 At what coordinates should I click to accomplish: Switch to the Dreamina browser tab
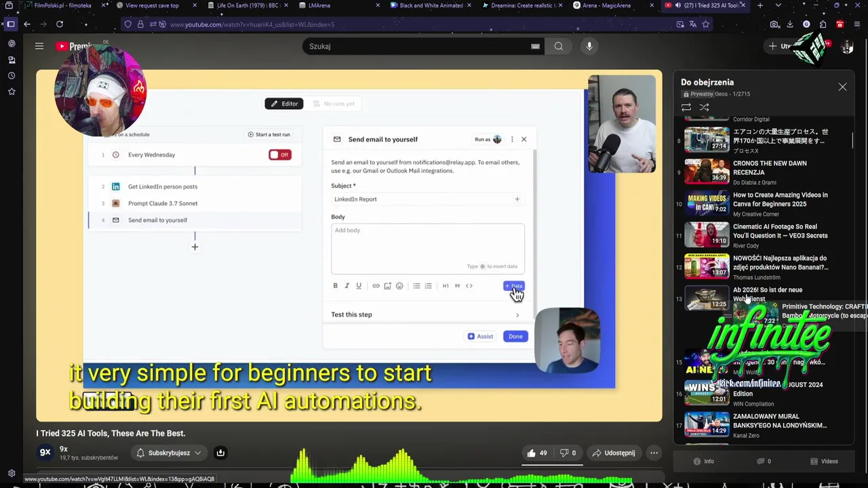(x=521, y=5)
